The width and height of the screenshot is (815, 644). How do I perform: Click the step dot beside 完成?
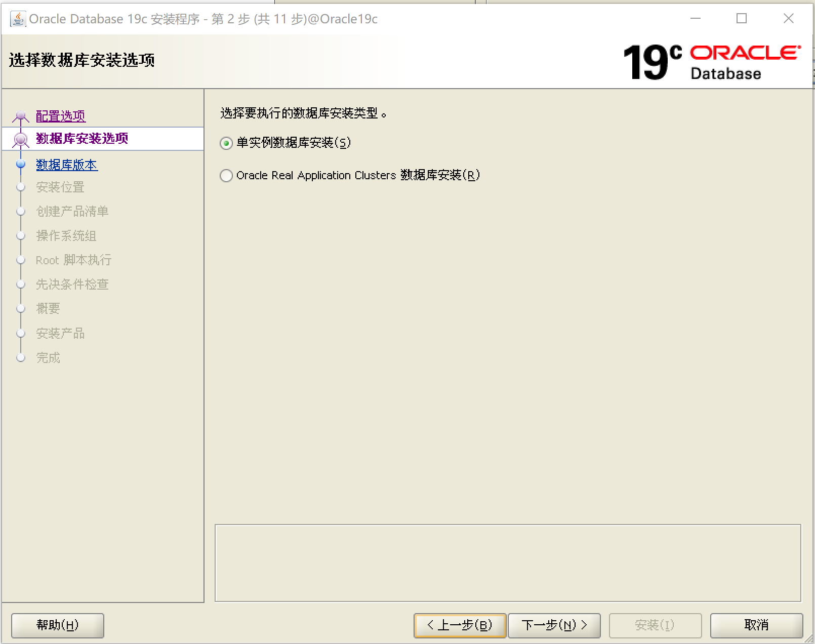[x=20, y=357]
